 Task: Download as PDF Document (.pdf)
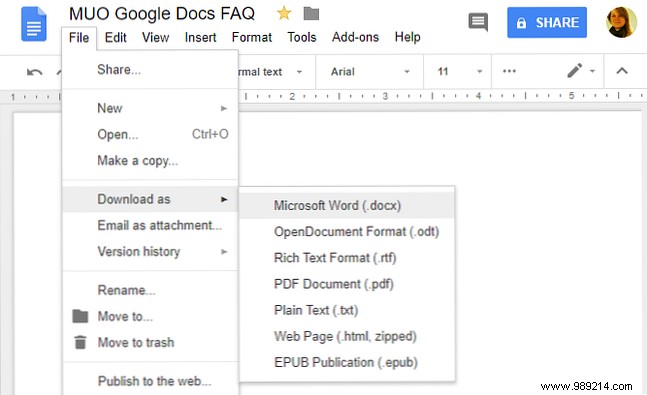click(347, 284)
